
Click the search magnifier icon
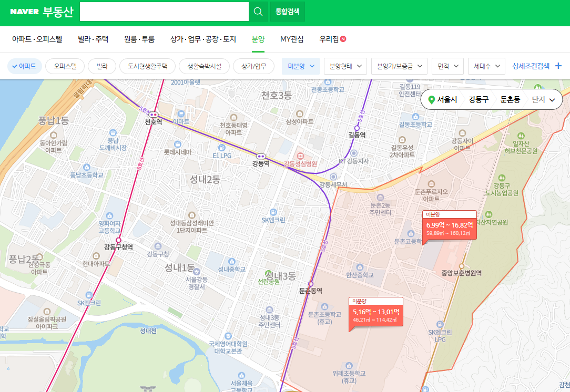(x=258, y=11)
